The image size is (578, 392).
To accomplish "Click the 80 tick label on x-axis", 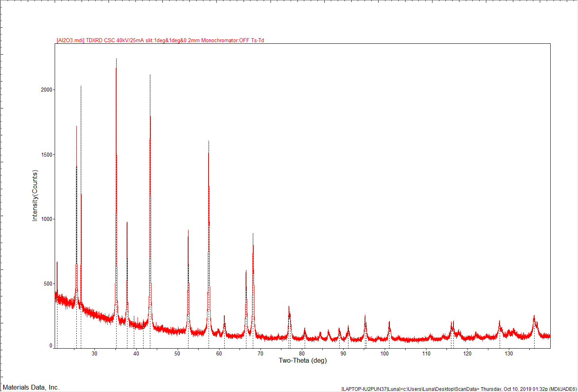I will (x=302, y=353).
